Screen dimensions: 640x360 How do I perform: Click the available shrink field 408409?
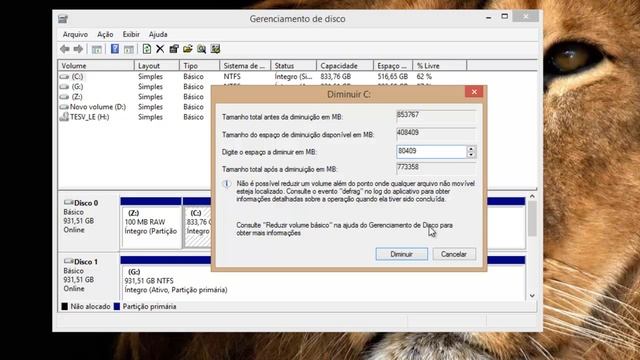[436, 133]
